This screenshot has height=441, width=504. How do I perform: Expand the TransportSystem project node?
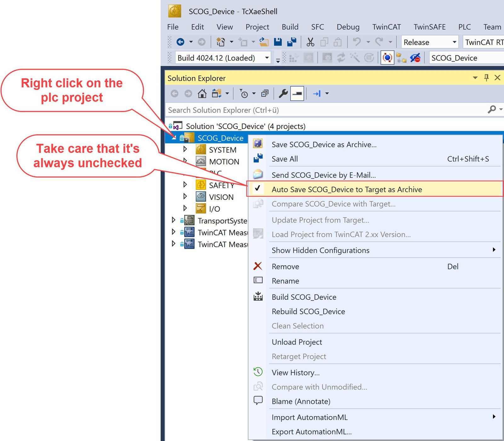[174, 220]
